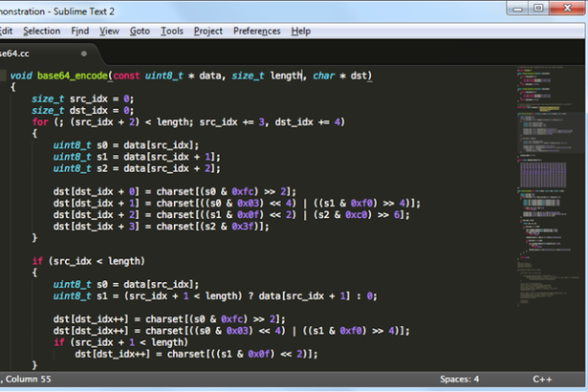Open the Goto menu
Viewport: 588px width, 392px height.
pyautogui.click(x=140, y=31)
